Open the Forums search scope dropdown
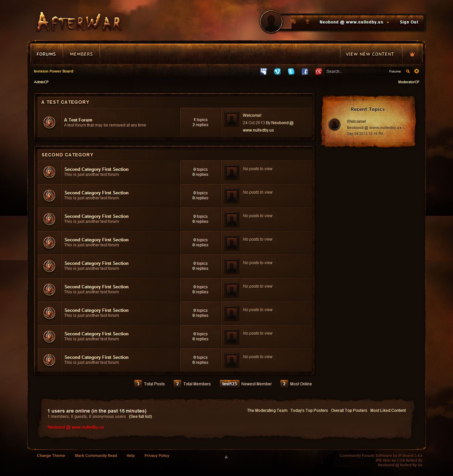This screenshot has width=453, height=476. click(x=395, y=72)
